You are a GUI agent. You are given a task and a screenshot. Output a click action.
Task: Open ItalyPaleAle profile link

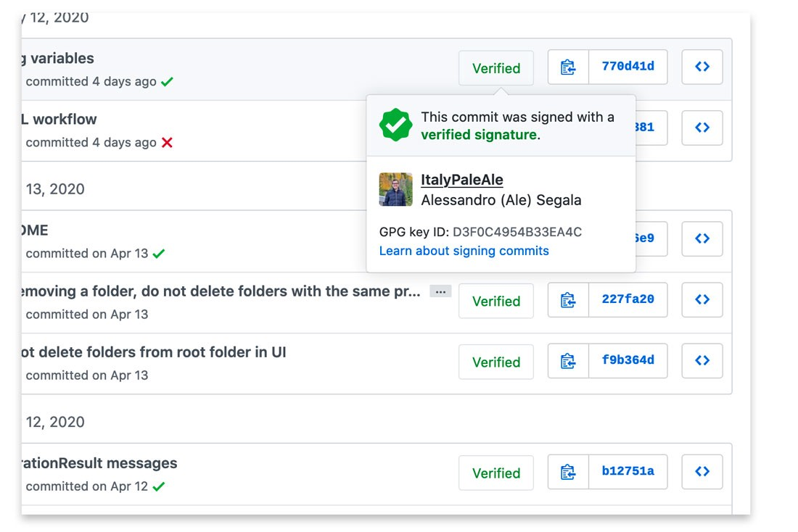461,180
